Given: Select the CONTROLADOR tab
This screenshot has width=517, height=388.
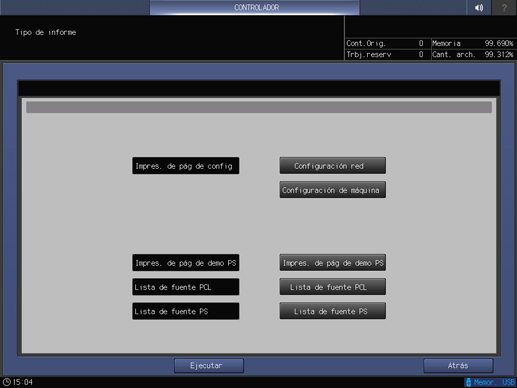Looking at the screenshot, I should 255,7.
